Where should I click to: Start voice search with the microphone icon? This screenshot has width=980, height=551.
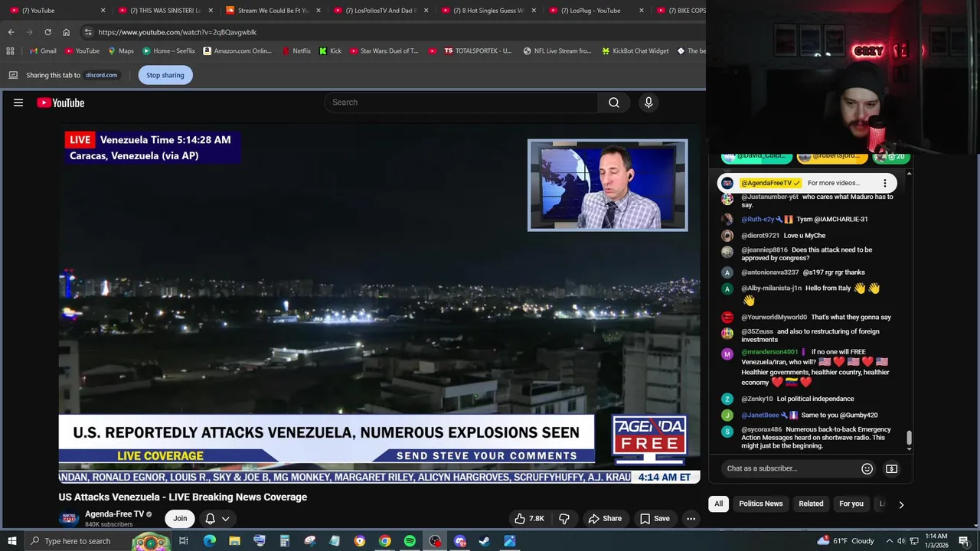pyautogui.click(x=648, y=103)
